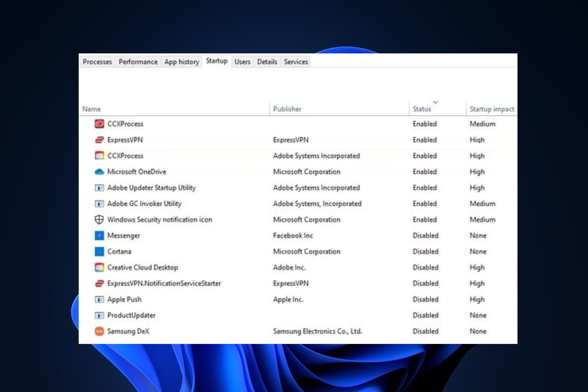This screenshot has height=392, width=588.
Task: Click the blue Cortana icon
Action: 99,251
